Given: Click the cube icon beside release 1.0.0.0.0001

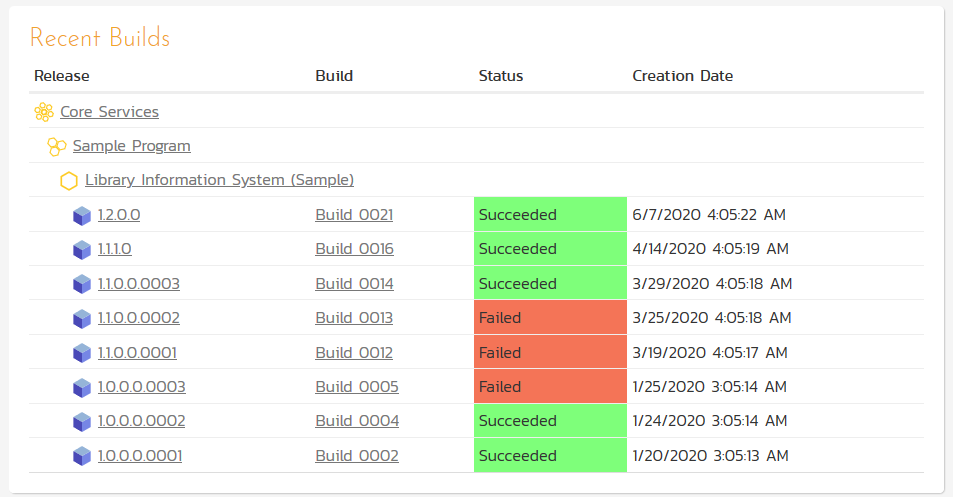Looking at the screenshot, I should (82, 456).
